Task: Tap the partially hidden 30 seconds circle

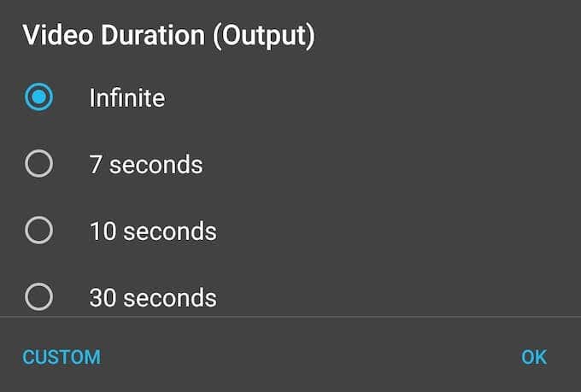Action: point(39,297)
